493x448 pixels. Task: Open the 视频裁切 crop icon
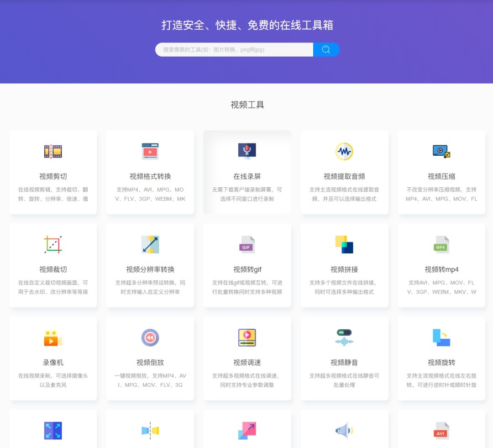53,244
